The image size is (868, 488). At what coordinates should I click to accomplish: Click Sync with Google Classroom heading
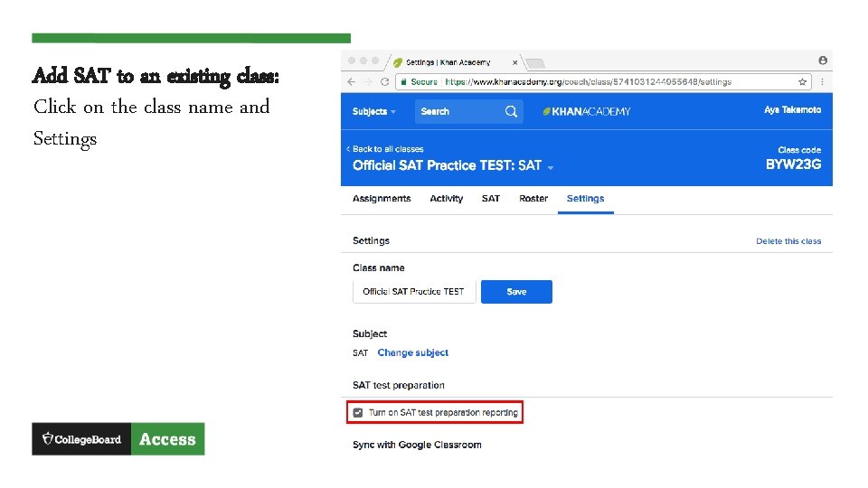coord(417,445)
